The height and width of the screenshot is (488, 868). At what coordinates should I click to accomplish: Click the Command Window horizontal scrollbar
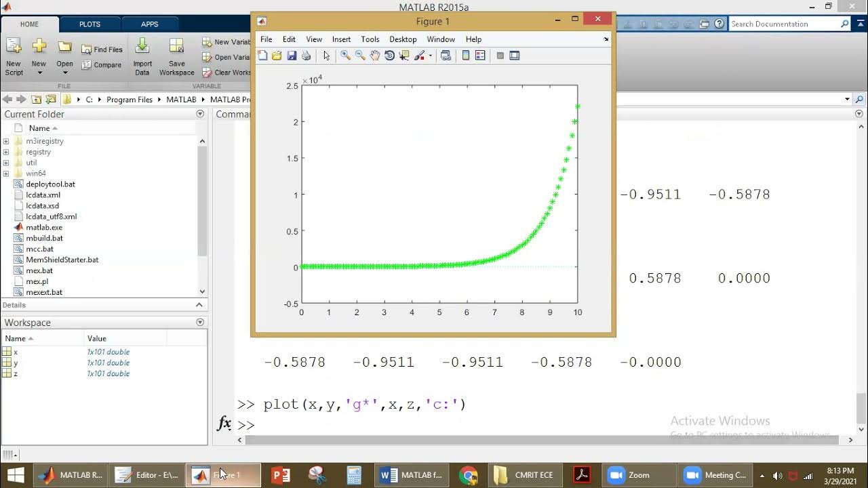coord(542,440)
